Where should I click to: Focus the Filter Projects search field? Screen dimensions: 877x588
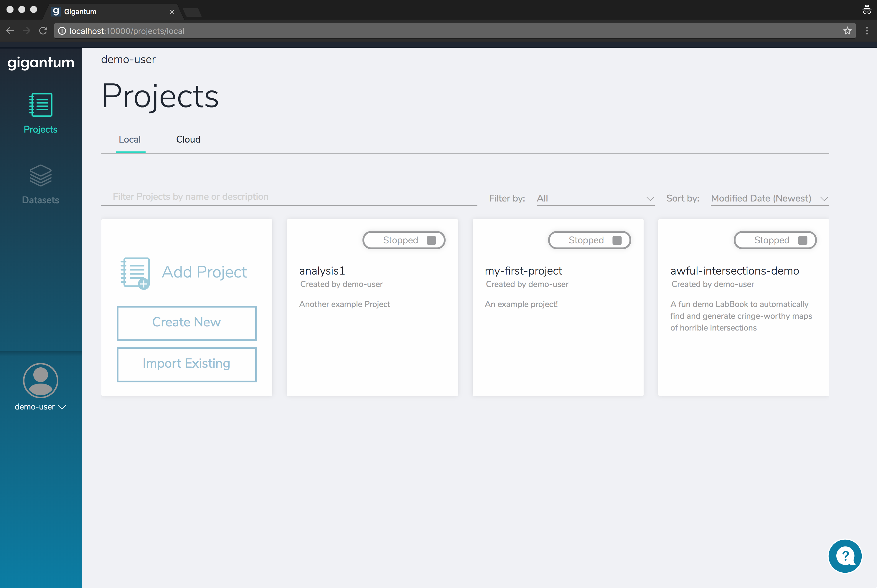(x=289, y=197)
